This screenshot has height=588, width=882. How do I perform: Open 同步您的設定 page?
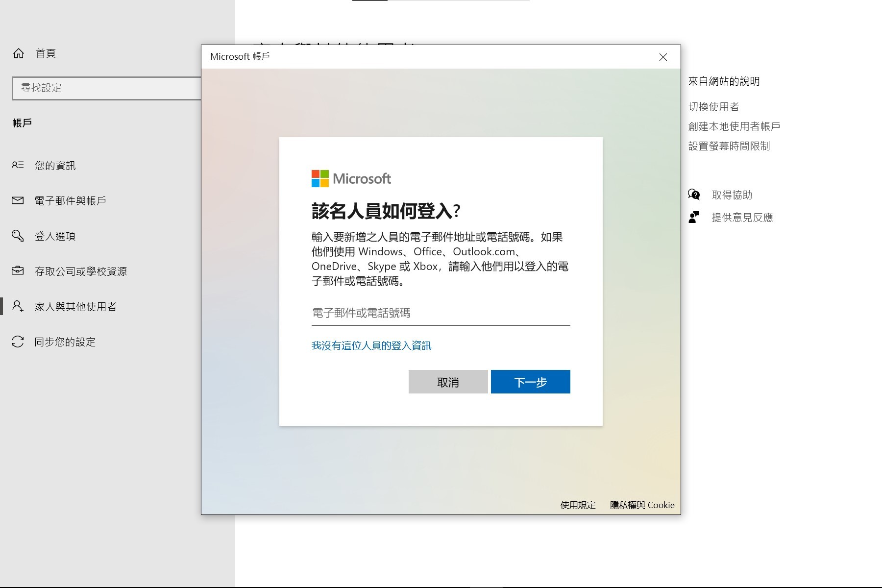click(65, 342)
